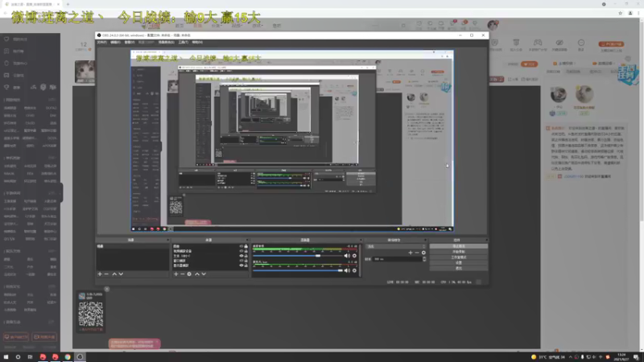The image size is (644, 362).
Task: Click the Start Recording button in Controls
Action: pos(458,252)
